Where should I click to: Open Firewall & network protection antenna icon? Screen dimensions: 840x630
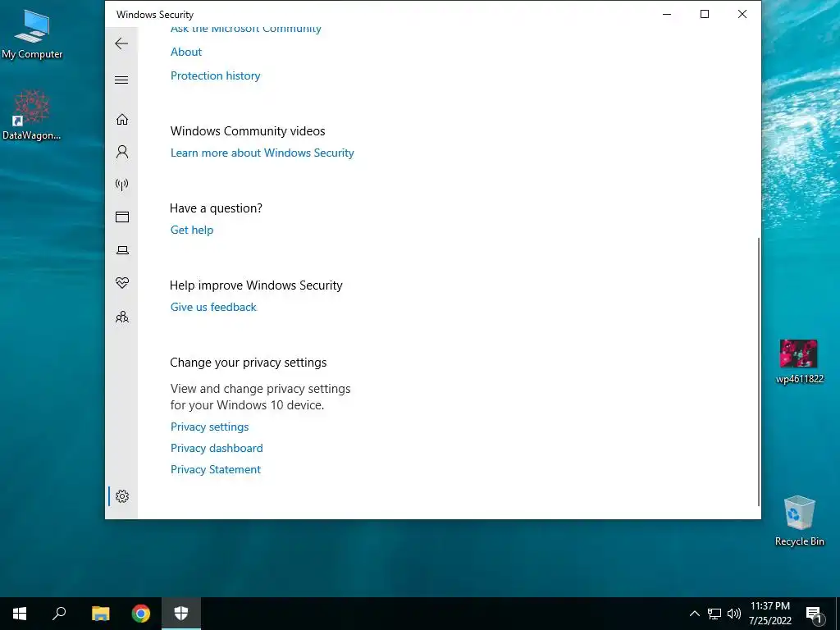click(122, 185)
